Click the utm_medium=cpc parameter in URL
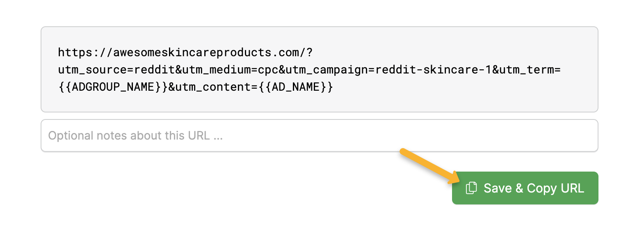This screenshot has width=644, height=243. (x=230, y=70)
